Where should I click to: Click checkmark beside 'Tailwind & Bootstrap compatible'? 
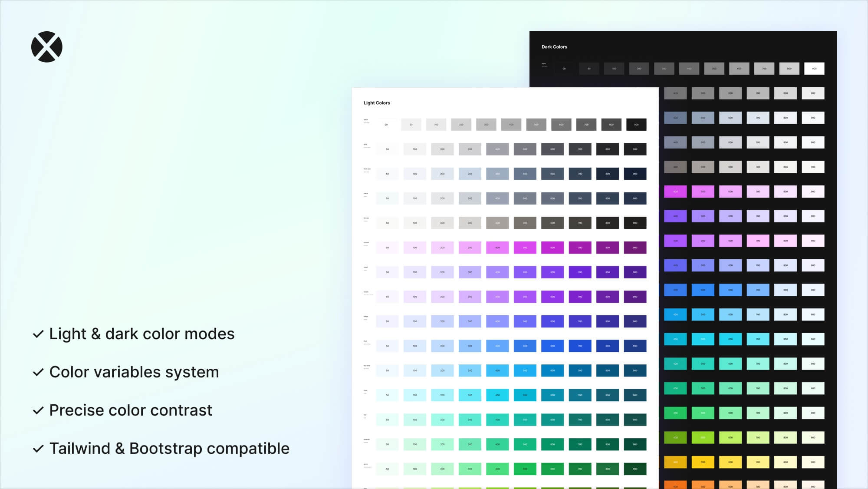38,449
